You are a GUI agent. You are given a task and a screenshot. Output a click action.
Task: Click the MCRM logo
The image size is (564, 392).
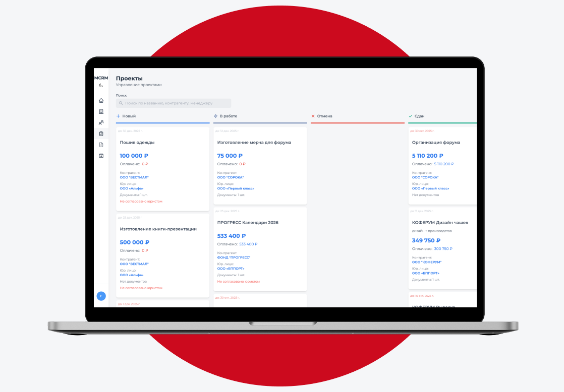101,78
